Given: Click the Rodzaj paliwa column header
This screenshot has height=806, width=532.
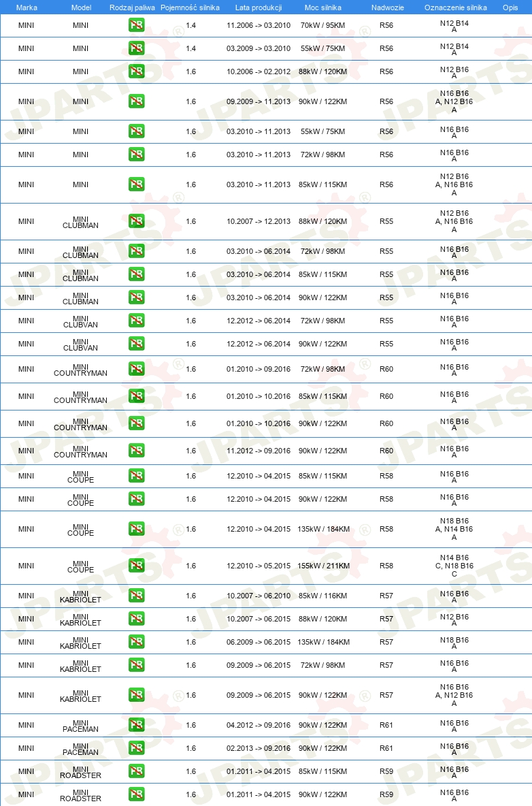Looking at the screenshot, I should click(132, 7).
